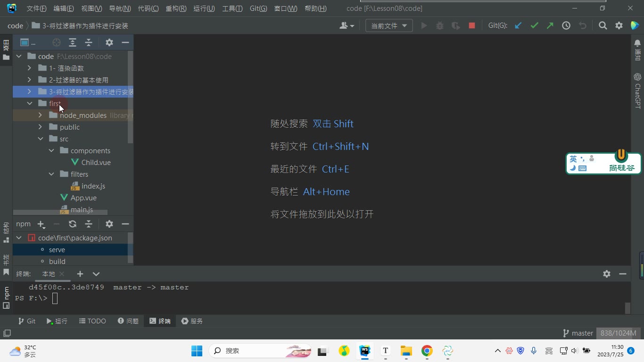Image resolution: width=644 pixels, height=362 pixels.
Task: Open the 重构(R) menu
Action: [x=176, y=8]
